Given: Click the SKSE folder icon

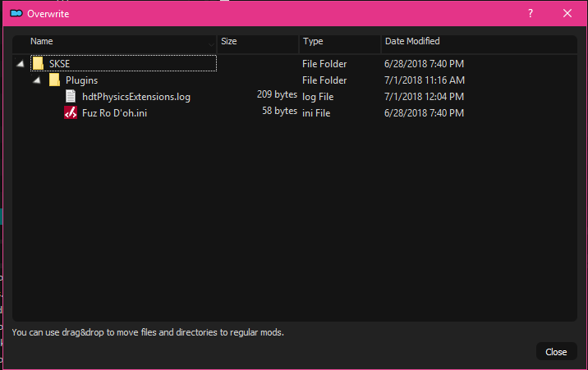Looking at the screenshot, I should [x=38, y=63].
